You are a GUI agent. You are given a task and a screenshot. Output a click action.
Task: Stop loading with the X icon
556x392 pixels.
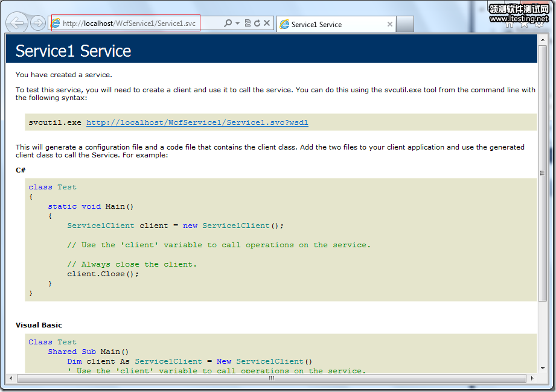pos(267,23)
